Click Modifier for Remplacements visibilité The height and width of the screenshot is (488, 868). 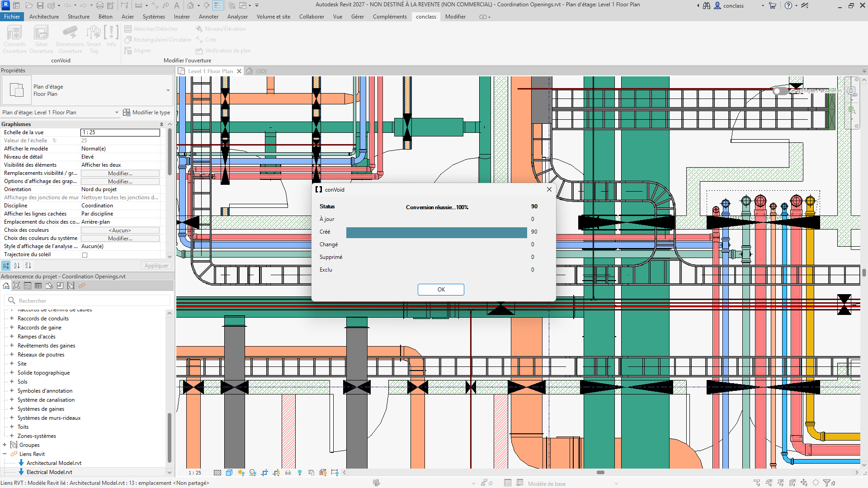coord(120,174)
